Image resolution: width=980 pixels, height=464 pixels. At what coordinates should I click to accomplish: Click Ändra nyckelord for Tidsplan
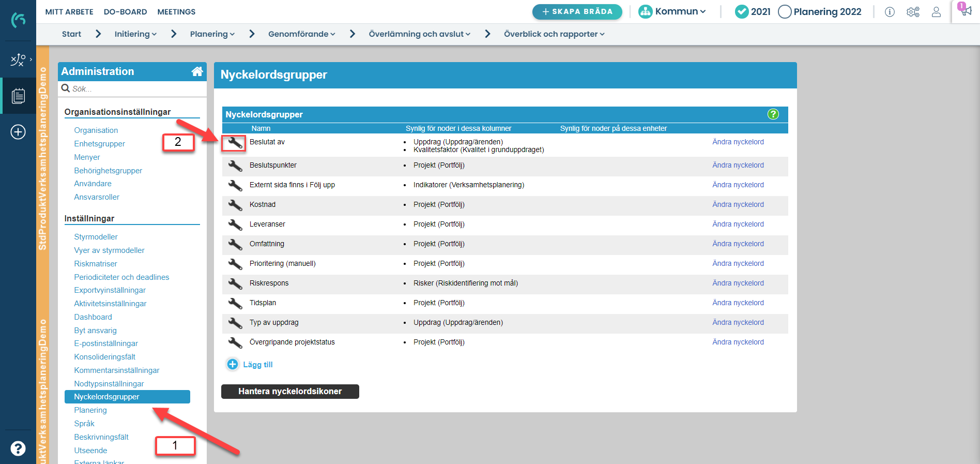tap(738, 303)
